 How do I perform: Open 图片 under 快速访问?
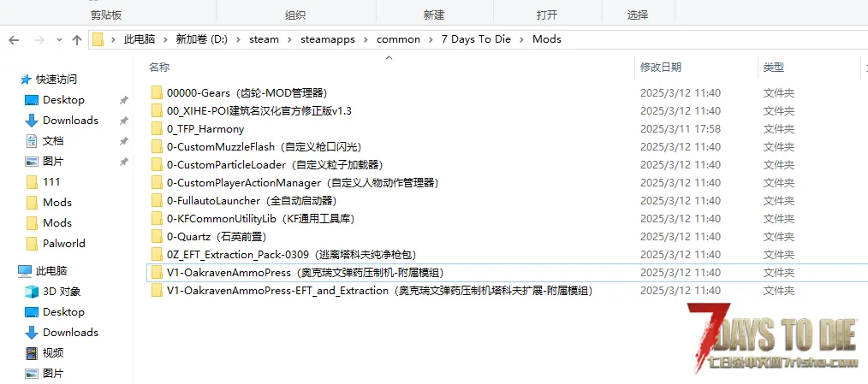(53, 161)
